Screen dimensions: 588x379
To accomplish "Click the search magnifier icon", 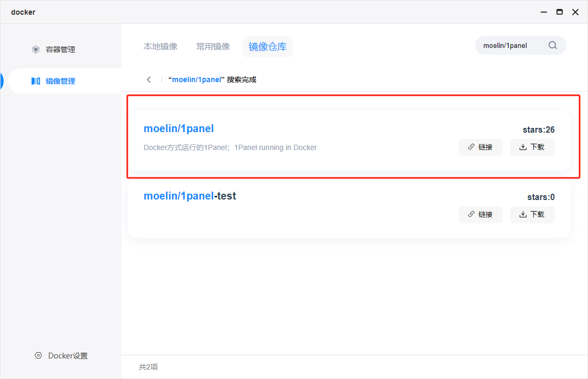I will coord(553,45).
